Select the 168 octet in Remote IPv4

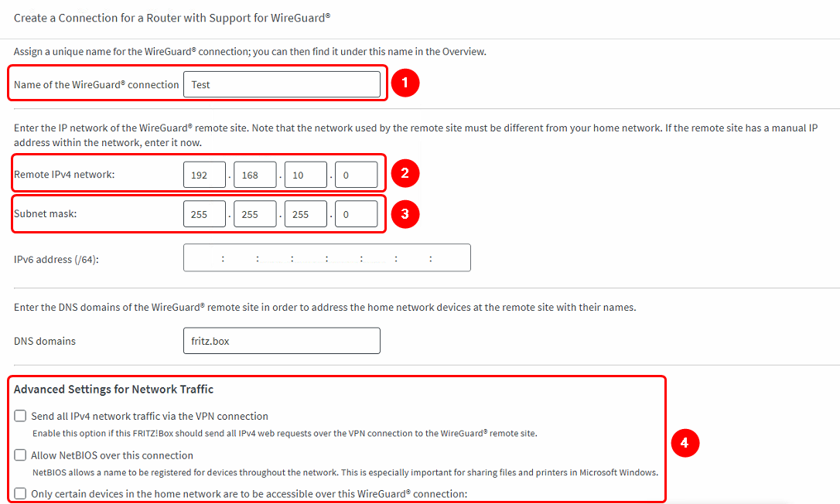tap(254, 175)
